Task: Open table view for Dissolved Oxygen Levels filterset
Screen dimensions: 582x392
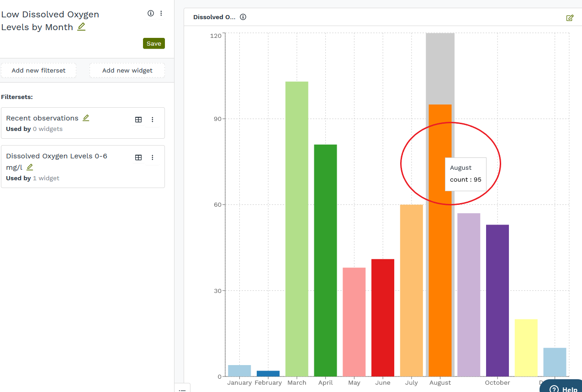Action: (x=138, y=157)
